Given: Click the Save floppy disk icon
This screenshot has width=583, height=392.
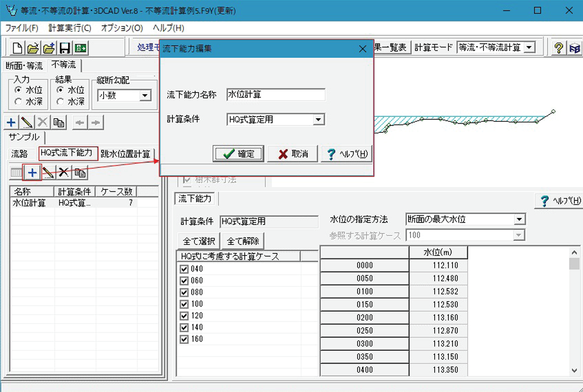Looking at the screenshot, I should (65, 48).
